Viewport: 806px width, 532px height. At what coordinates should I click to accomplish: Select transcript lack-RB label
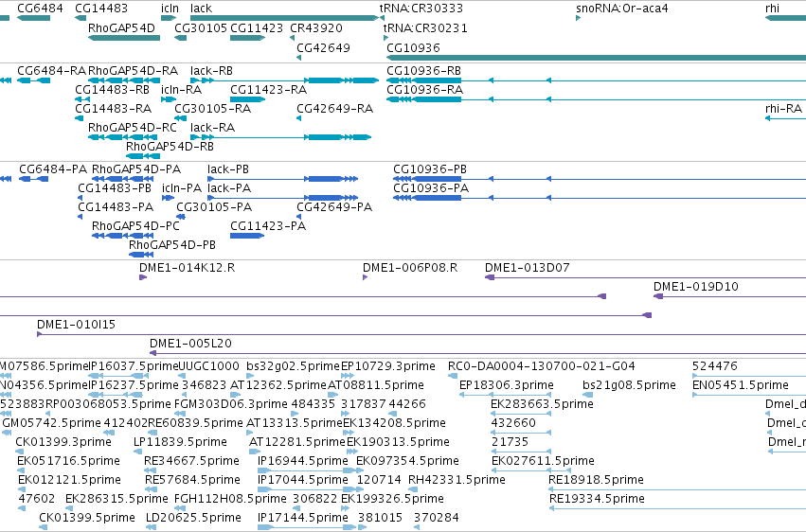pos(211,70)
